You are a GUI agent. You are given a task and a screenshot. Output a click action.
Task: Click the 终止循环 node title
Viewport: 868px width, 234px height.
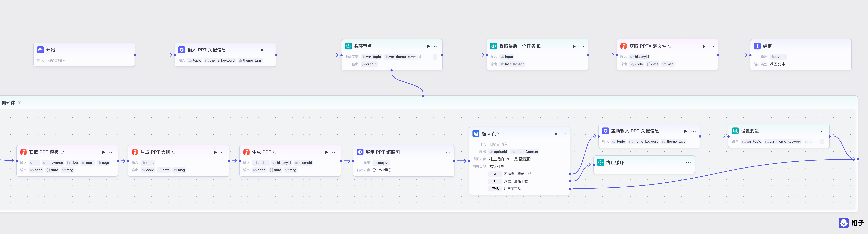(x=615, y=162)
